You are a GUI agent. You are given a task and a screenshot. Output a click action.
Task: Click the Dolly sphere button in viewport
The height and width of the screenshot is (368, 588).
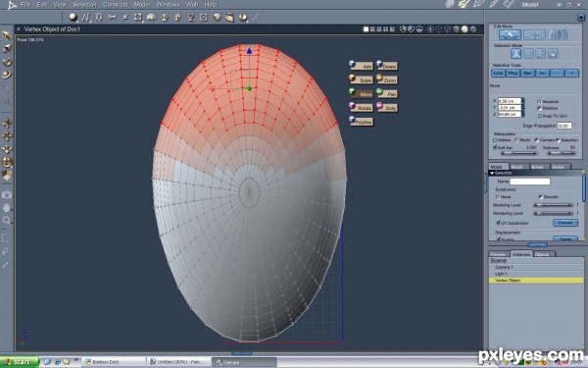[387, 107]
